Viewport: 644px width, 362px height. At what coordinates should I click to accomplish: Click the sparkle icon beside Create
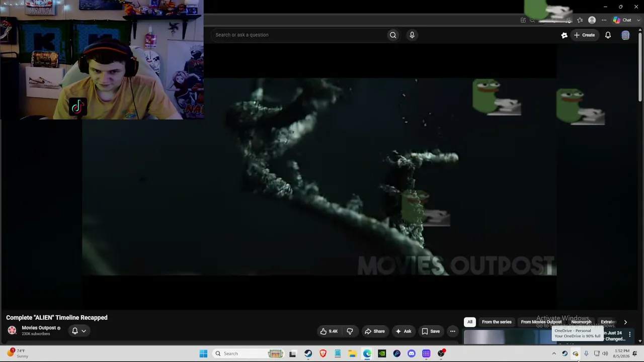point(564,35)
